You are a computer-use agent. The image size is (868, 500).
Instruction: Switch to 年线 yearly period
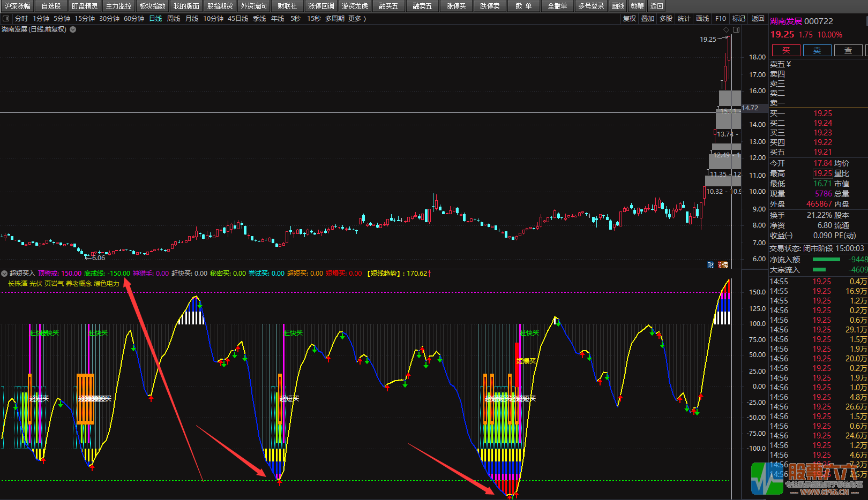click(278, 19)
